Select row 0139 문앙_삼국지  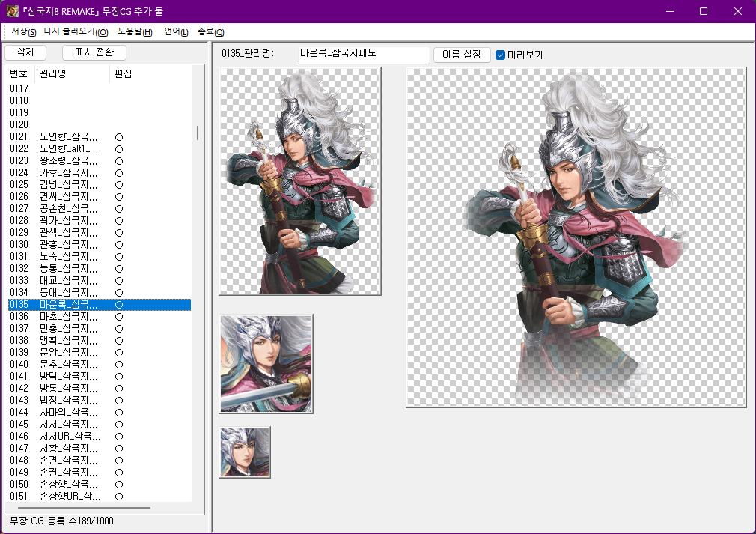(100, 352)
